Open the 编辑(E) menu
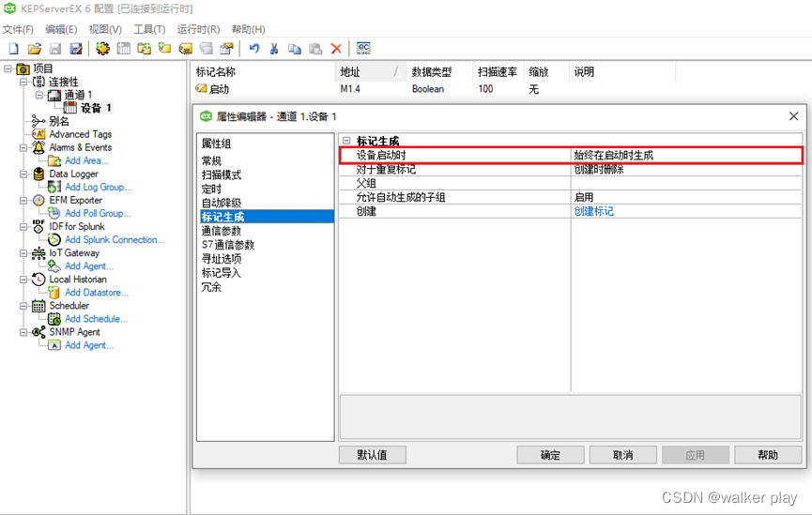The width and height of the screenshot is (812, 515). pos(61,29)
